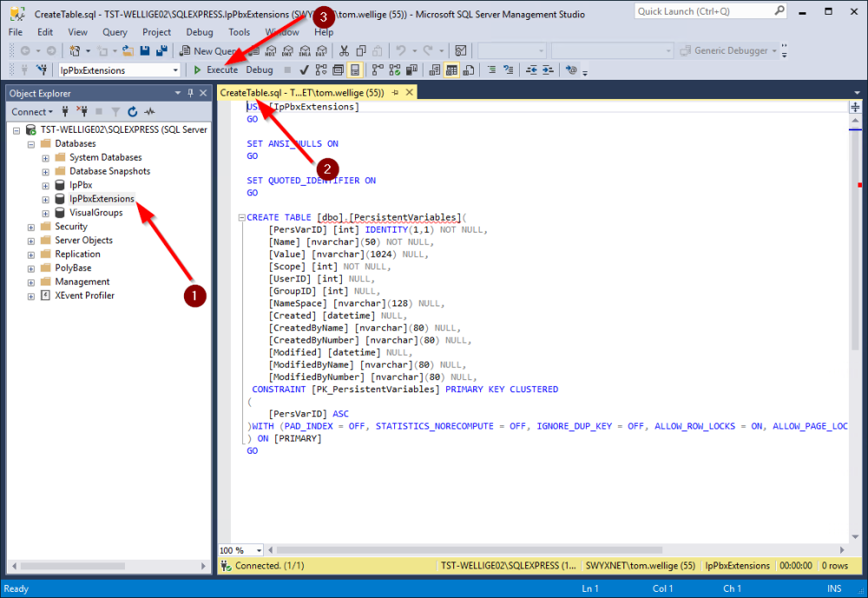Viewport: 868px width, 598px height.
Task: Comment out selected lines icon
Action: pyautogui.click(x=491, y=69)
